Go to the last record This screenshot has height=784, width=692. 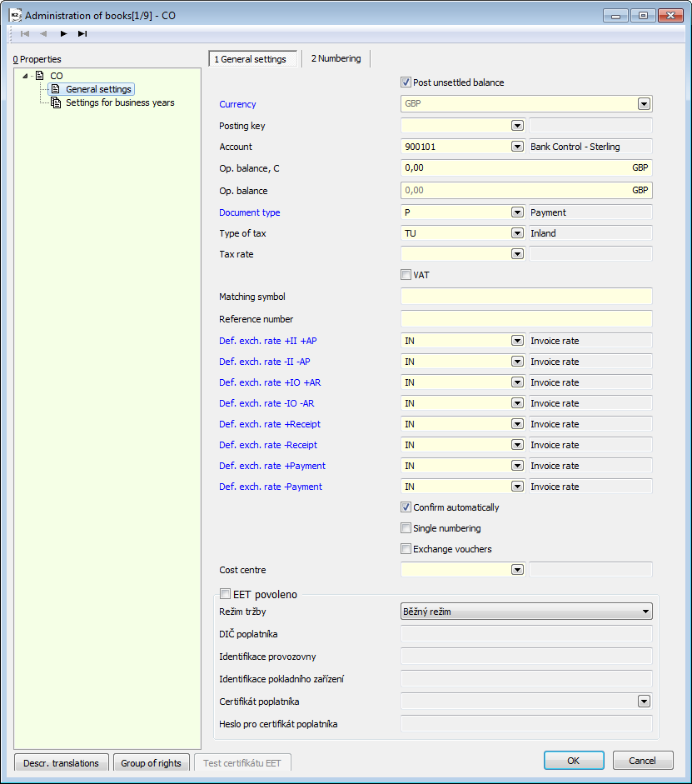[82, 33]
